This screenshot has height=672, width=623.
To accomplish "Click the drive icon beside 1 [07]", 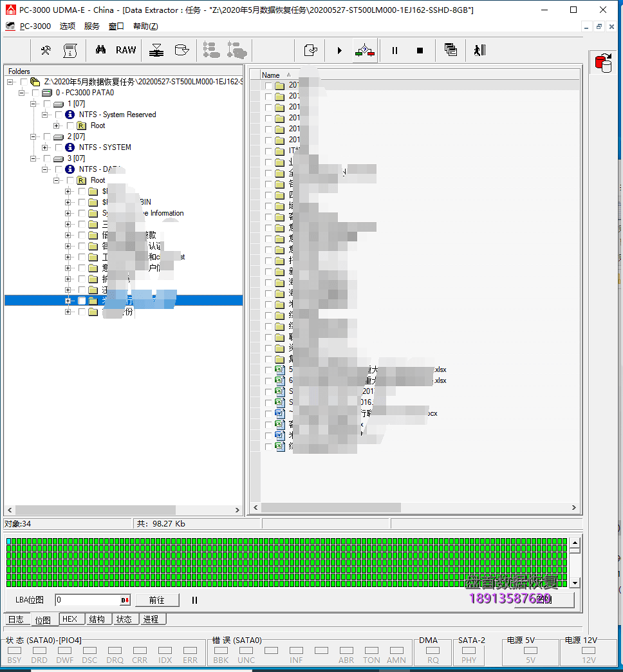I will tap(59, 104).
